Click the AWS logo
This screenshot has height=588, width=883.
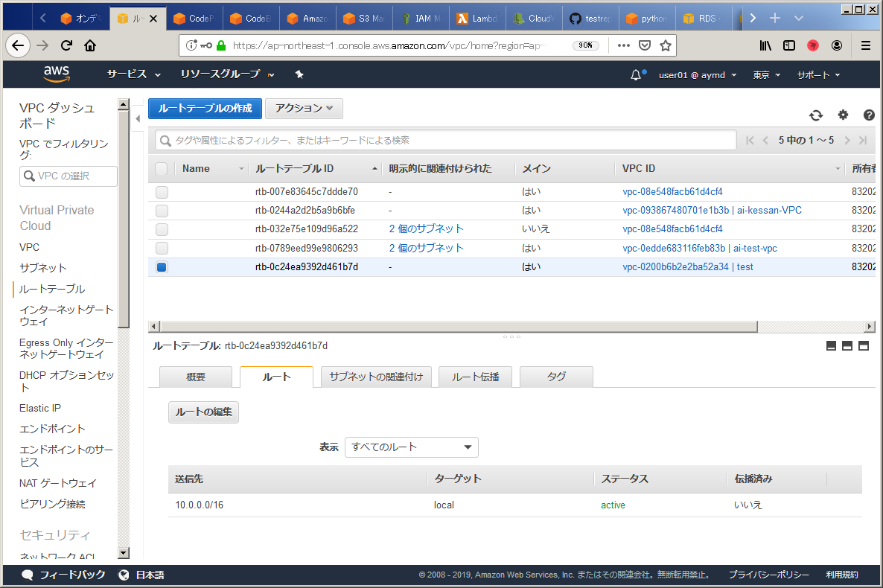coord(57,74)
